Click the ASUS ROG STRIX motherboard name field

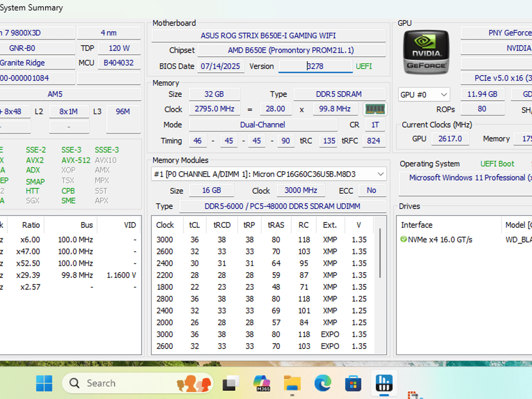(268, 36)
